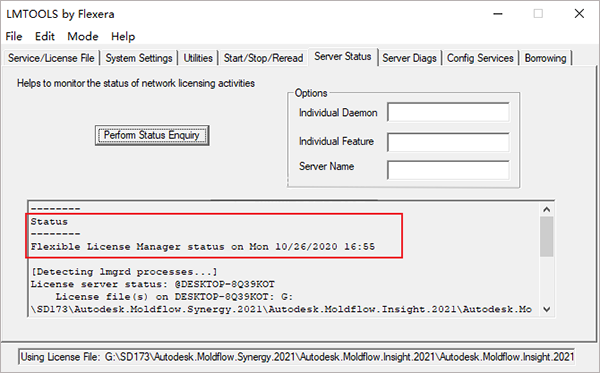This screenshot has width=600, height=373.
Task: Click the status log scroll up arrow
Action: click(x=546, y=209)
